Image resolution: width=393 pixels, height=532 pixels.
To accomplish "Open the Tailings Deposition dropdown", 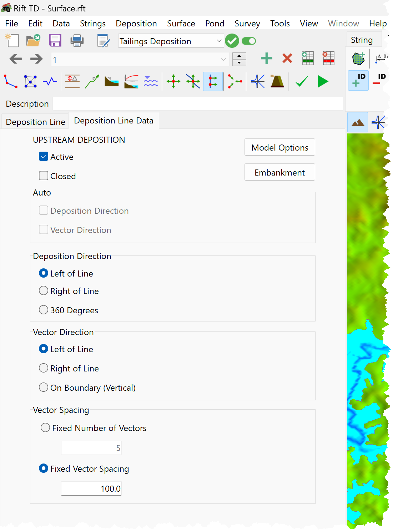I will 171,41.
